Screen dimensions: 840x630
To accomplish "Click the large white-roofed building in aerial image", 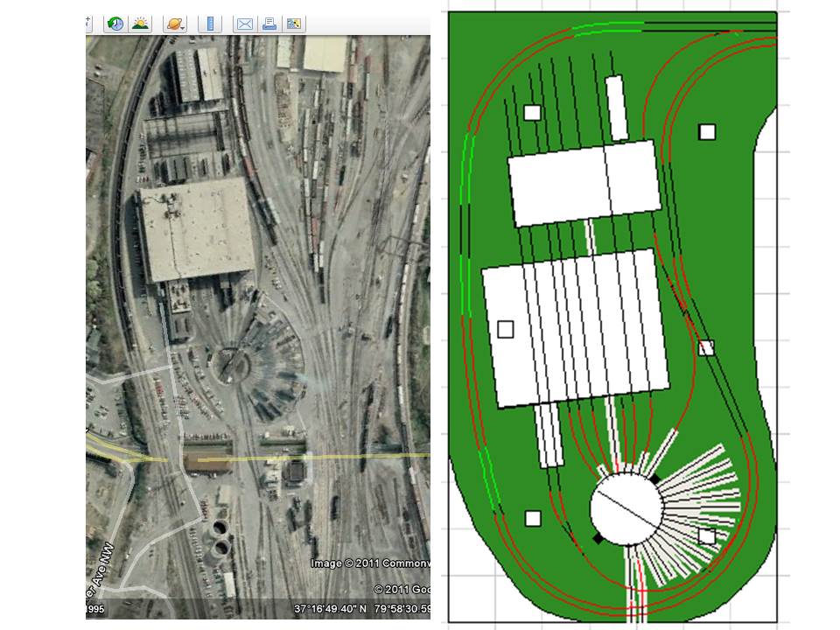I will point(197,229).
